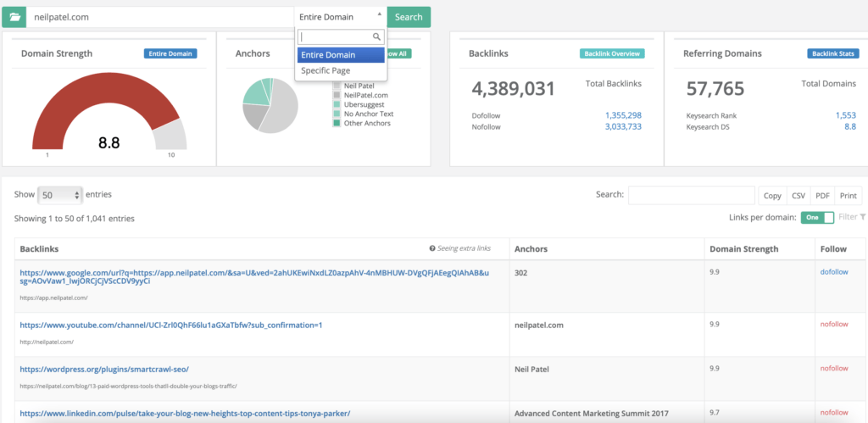Click the anchors pie chart
This screenshot has height=423, width=868.
tap(270, 106)
